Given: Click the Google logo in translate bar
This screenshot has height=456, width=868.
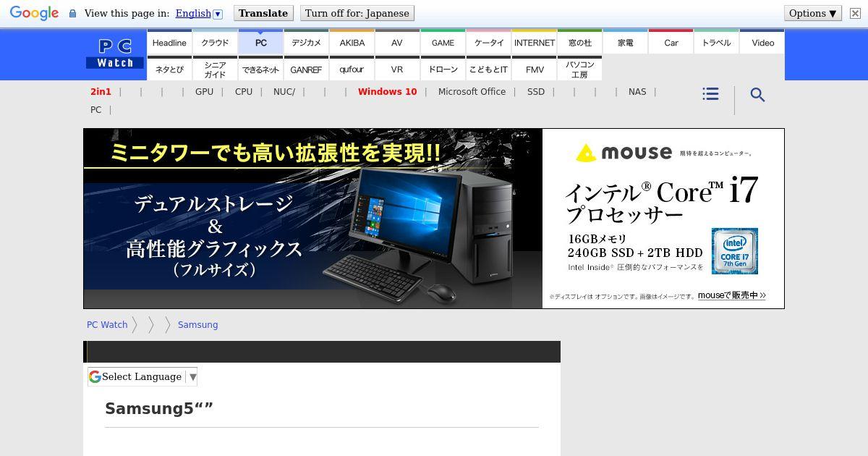Looking at the screenshot, I should (34, 13).
